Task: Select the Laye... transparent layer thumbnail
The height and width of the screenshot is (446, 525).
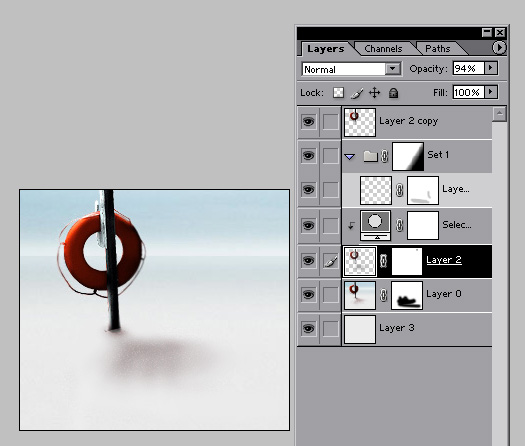Action: coord(376,191)
